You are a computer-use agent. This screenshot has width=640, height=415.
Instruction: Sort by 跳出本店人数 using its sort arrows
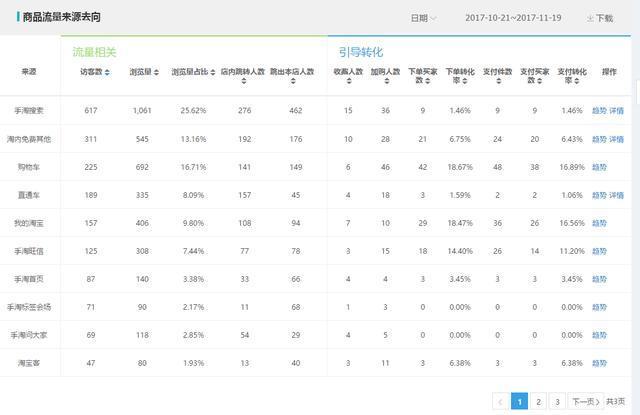click(x=293, y=81)
